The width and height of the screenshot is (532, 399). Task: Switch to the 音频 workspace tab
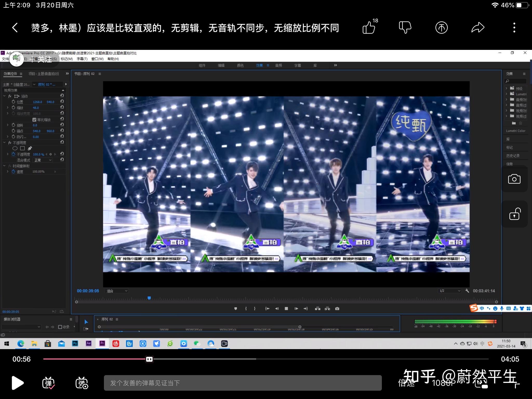tap(278, 65)
